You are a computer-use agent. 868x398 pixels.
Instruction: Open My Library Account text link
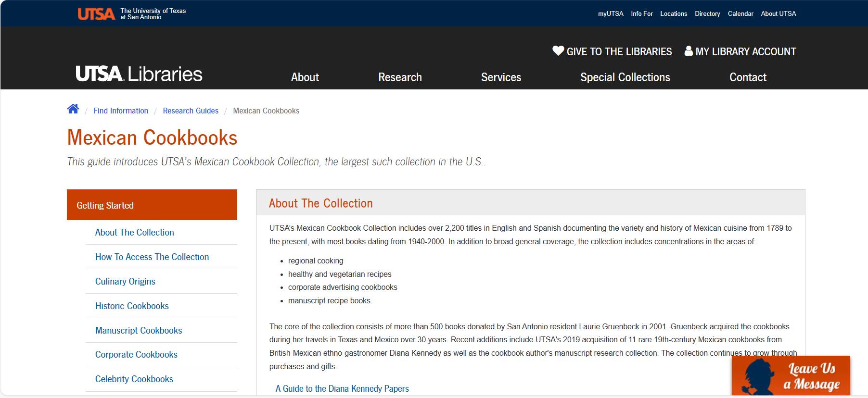pyautogui.click(x=746, y=51)
